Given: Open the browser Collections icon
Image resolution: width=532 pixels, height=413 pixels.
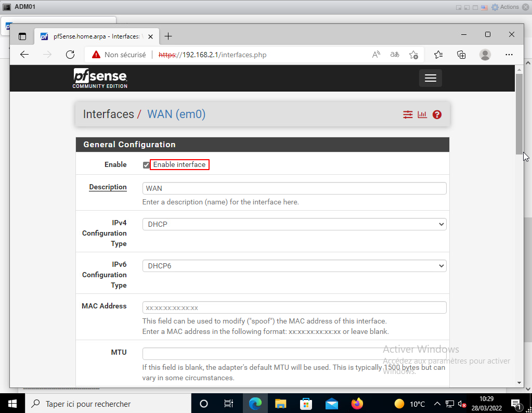Looking at the screenshot, I should click(461, 55).
